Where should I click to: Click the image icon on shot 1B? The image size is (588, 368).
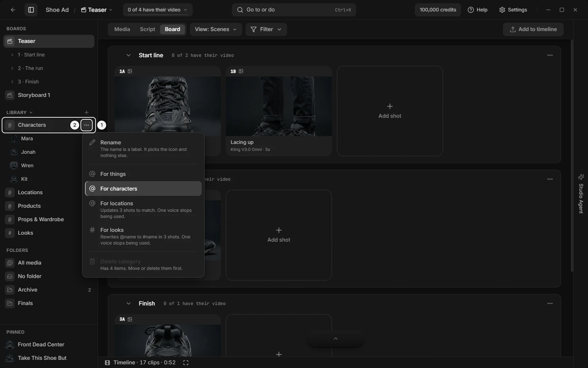click(x=241, y=71)
